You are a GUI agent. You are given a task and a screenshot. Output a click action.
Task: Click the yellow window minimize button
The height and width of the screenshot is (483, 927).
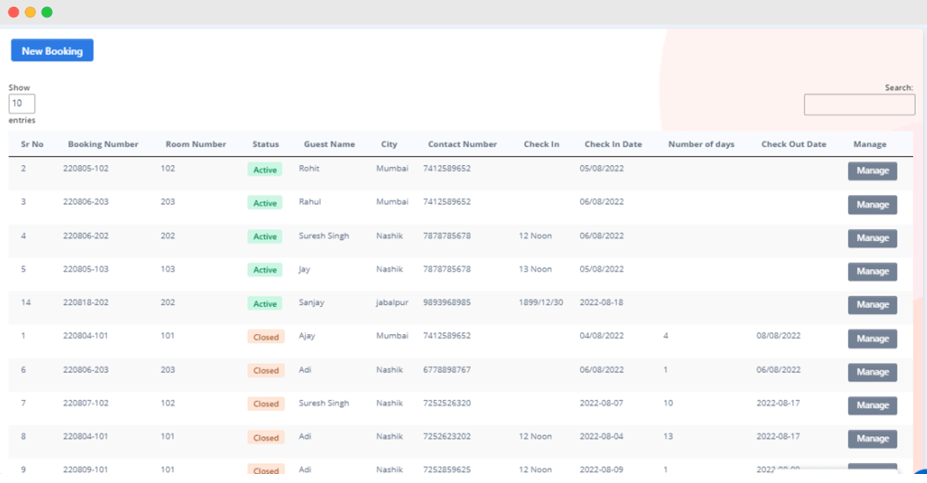tap(30, 12)
